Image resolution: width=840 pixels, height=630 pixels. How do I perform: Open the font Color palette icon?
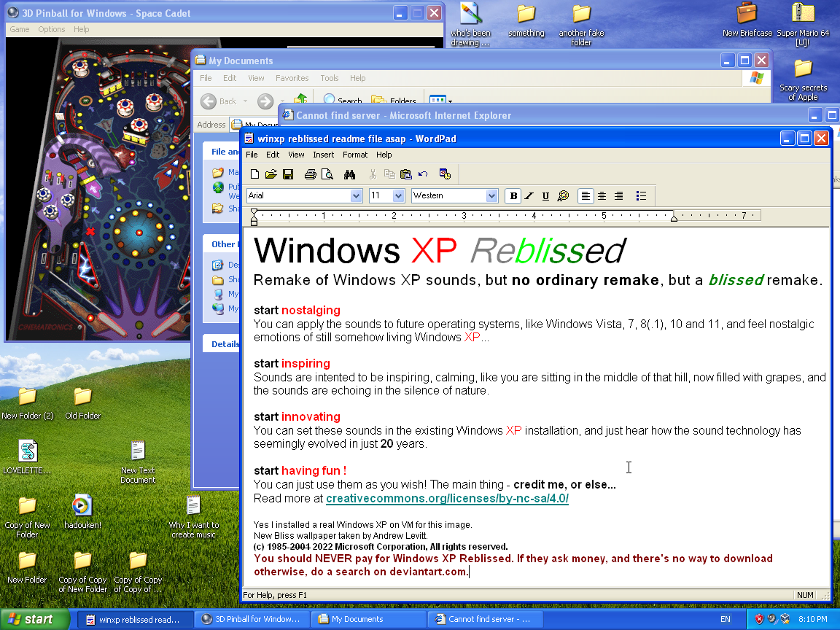(562, 195)
